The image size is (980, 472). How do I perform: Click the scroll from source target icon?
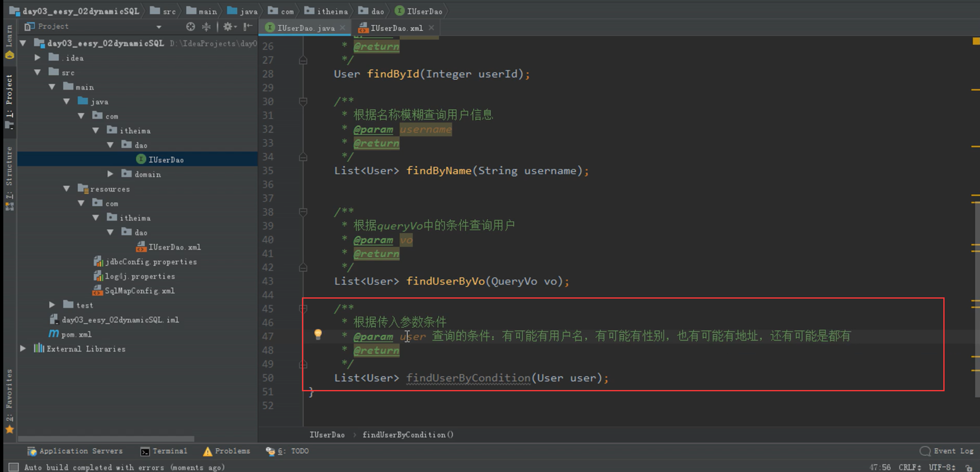[190, 27]
